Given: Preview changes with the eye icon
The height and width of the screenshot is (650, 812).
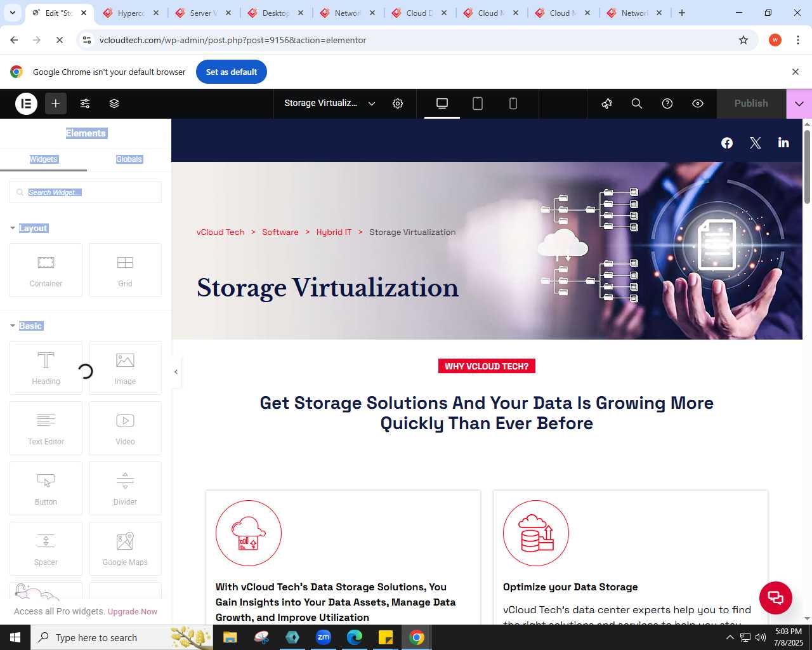Looking at the screenshot, I should [x=698, y=103].
